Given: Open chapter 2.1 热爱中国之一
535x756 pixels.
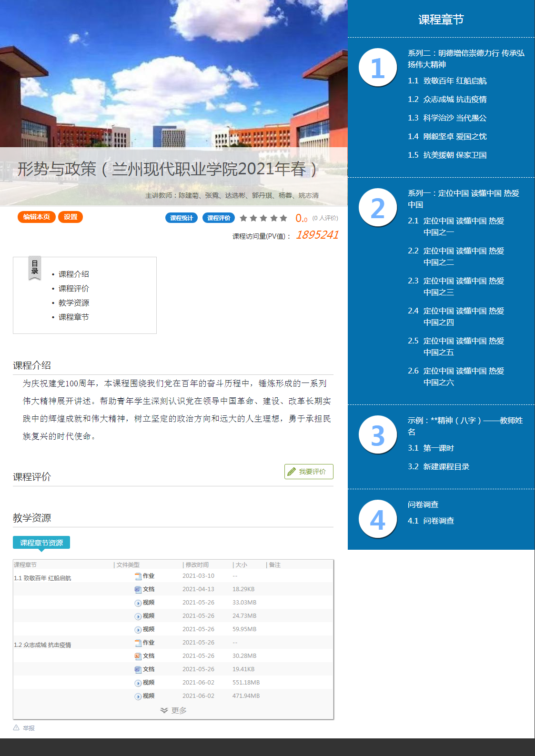Looking at the screenshot, I should point(456,226).
